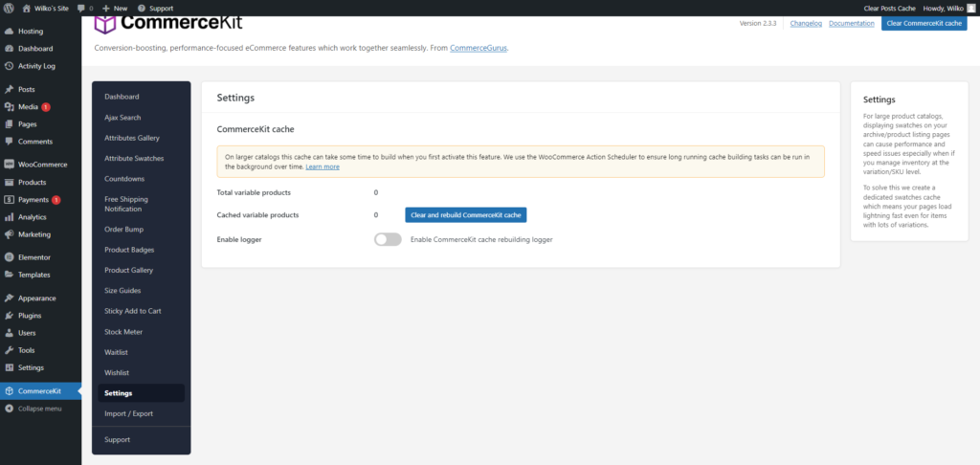Open Order Bump tab

123,230
